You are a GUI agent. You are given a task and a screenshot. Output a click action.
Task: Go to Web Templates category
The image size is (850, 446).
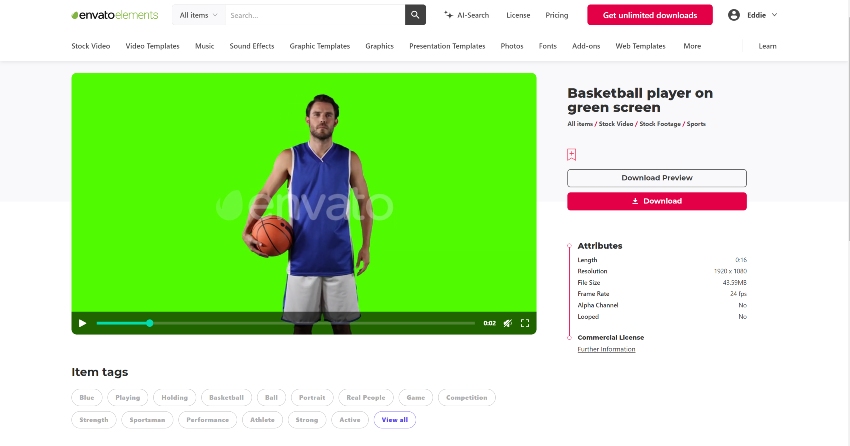click(640, 46)
